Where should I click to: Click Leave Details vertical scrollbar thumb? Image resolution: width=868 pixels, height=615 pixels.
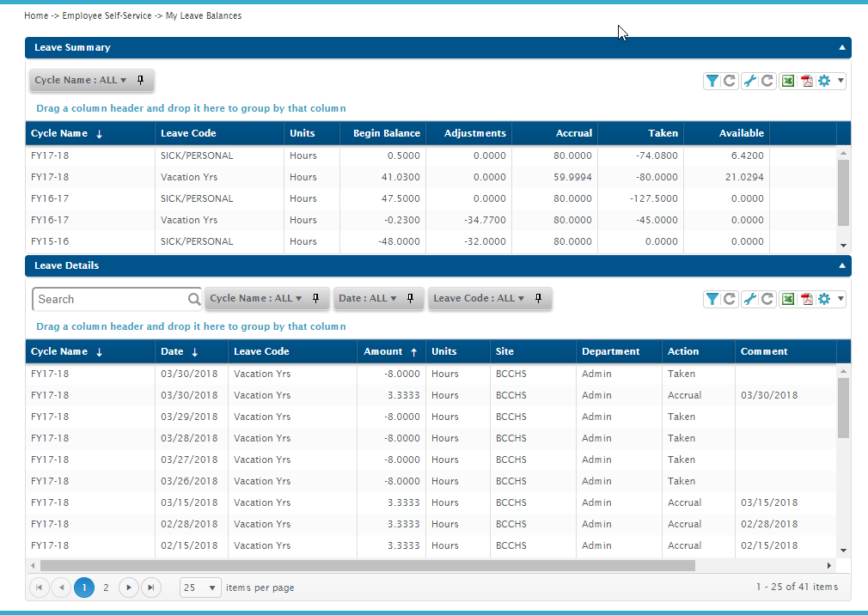(x=843, y=408)
